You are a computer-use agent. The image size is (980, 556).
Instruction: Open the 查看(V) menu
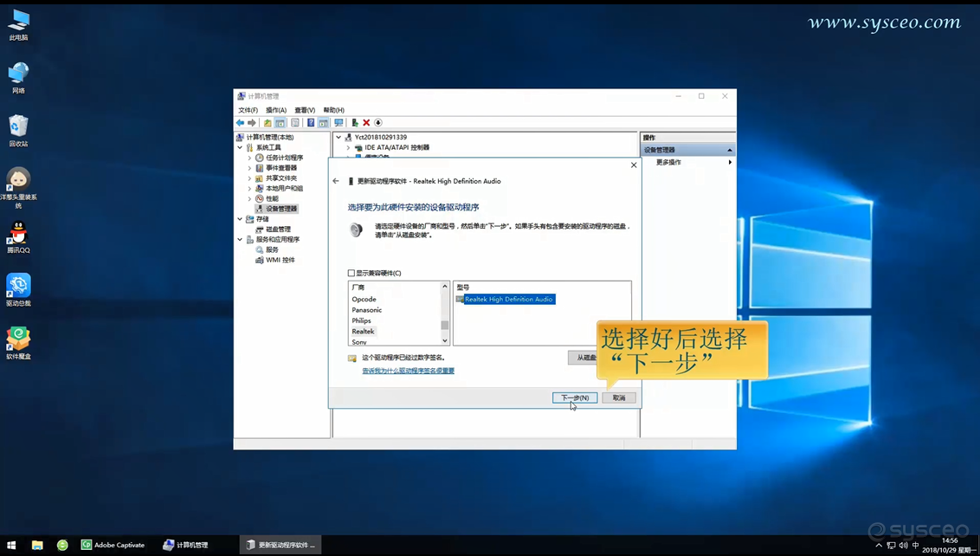point(305,110)
